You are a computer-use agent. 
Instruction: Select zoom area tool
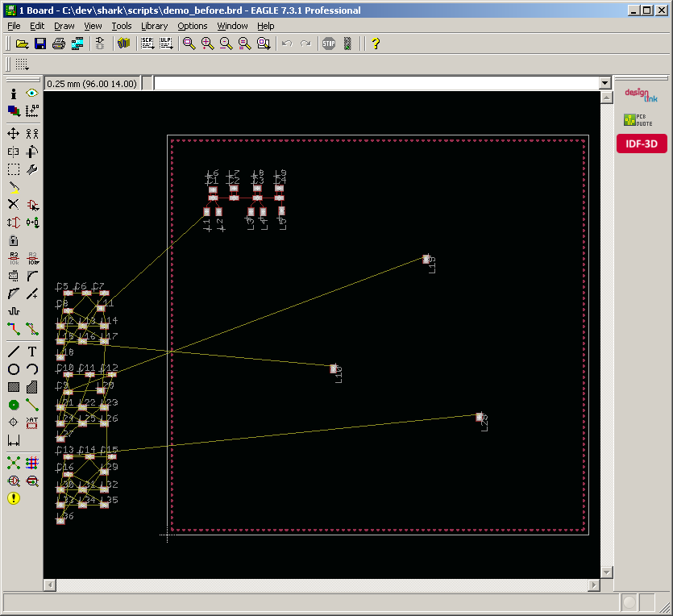(x=264, y=44)
